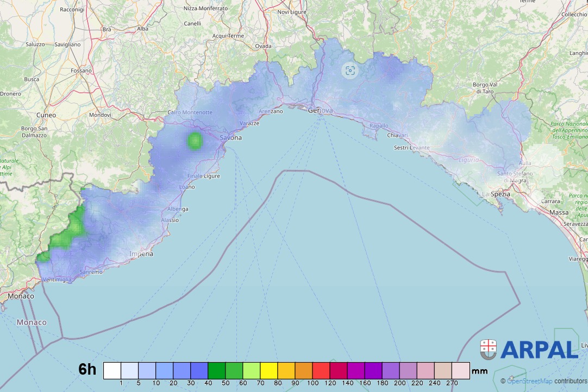This screenshot has height=392, width=588.
Task: Click the Imperia label on map
Action: tap(141, 254)
